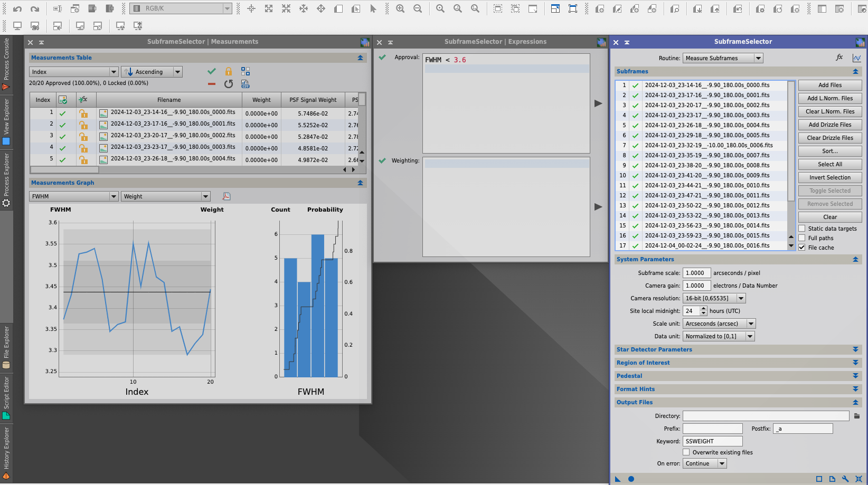
Task: Click the fx expressions icon in SubframeSelector
Action: [x=839, y=58]
